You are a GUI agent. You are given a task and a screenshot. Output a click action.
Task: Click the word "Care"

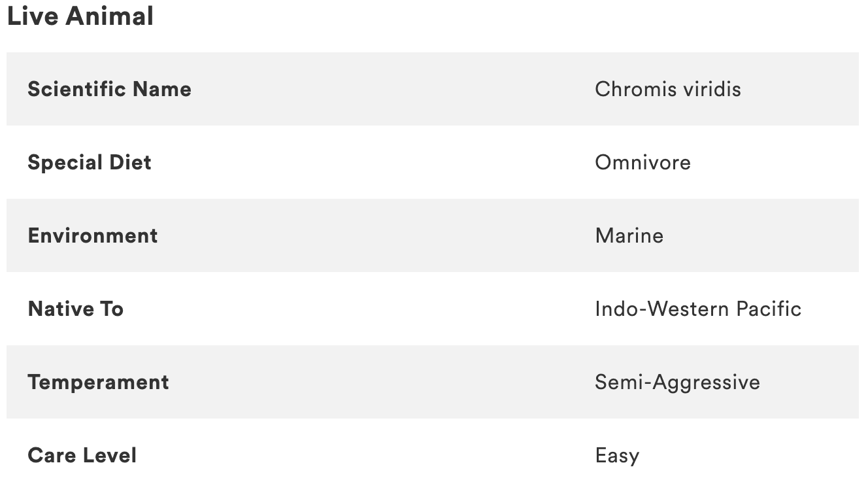click(x=52, y=455)
